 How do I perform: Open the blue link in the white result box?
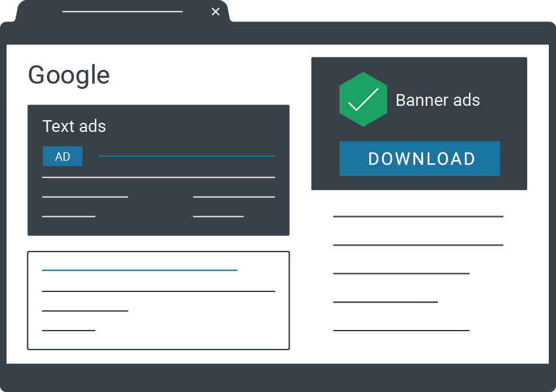pos(140,270)
